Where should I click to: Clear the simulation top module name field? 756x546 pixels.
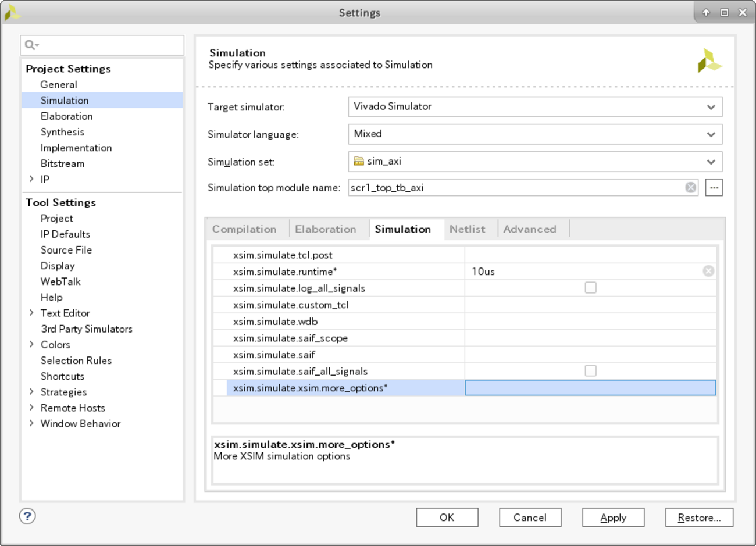690,187
